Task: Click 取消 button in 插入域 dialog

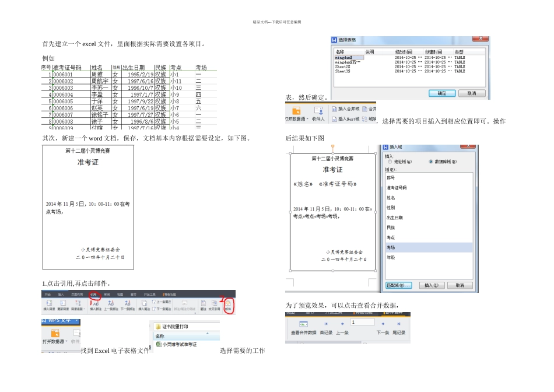Action: coord(460,285)
